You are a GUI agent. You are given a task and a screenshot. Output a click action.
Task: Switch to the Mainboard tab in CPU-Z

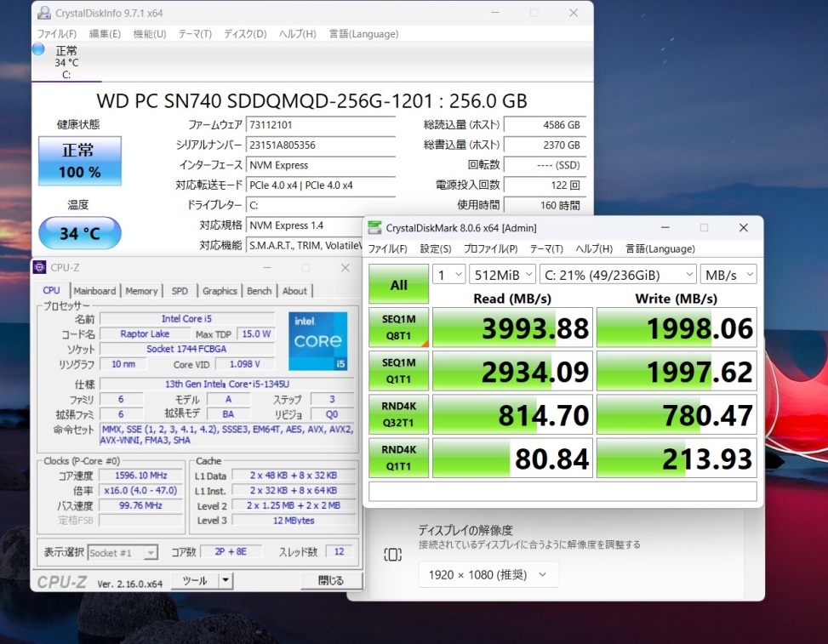[94, 291]
